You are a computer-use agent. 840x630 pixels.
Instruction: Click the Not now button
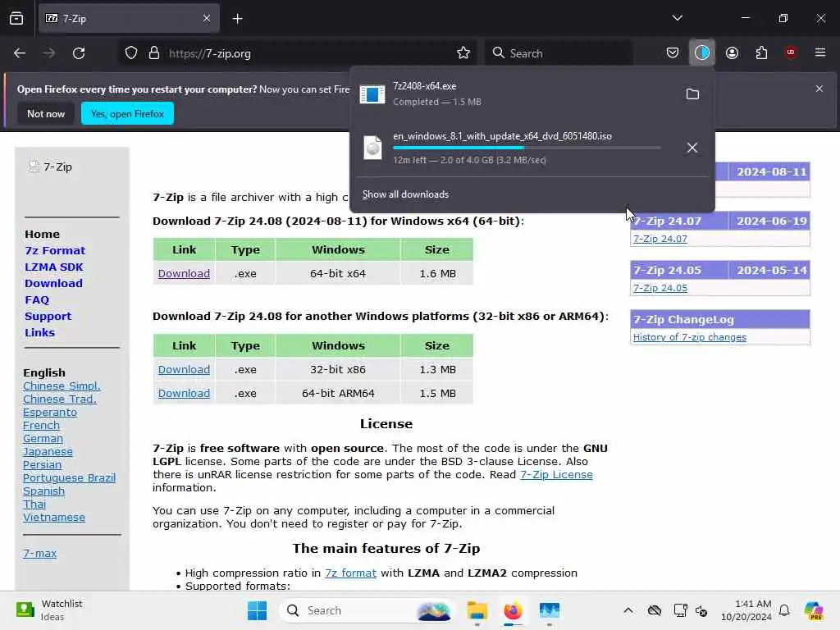click(46, 113)
